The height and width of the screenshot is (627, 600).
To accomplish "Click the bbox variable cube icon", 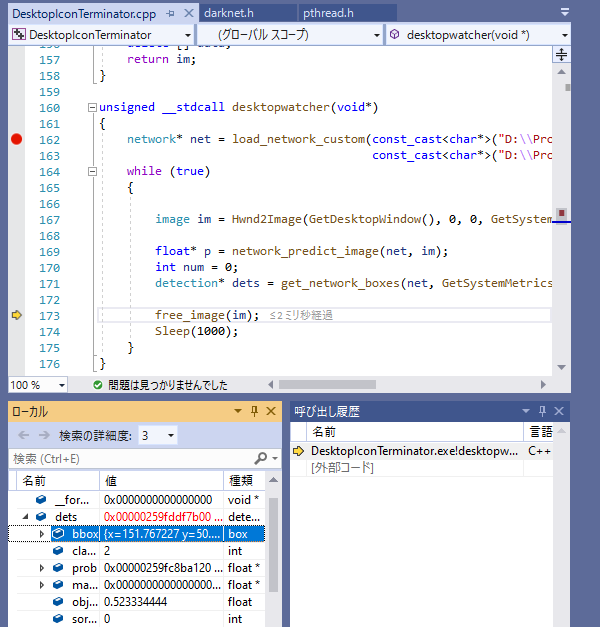I will click(x=58, y=533).
